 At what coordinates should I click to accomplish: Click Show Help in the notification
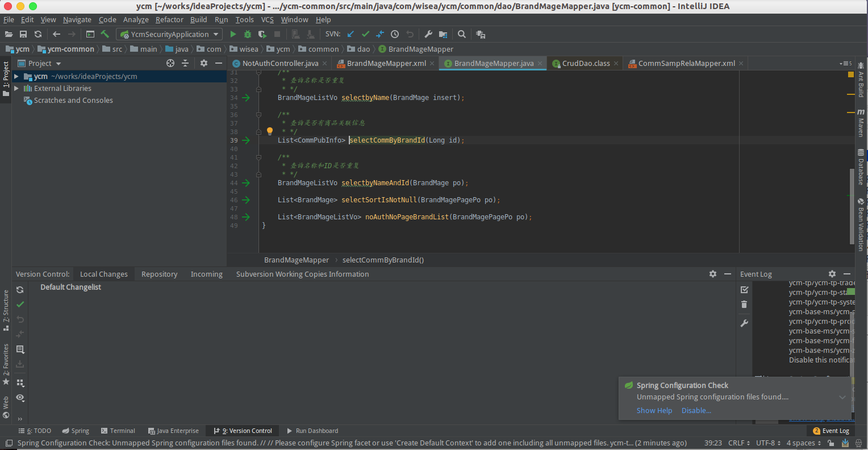click(x=654, y=410)
